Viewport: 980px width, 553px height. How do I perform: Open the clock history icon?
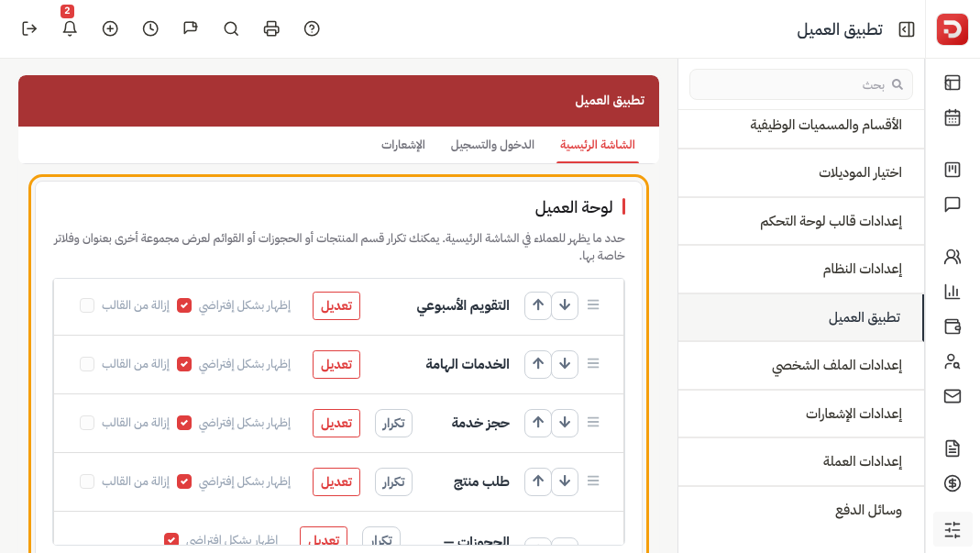tap(150, 28)
